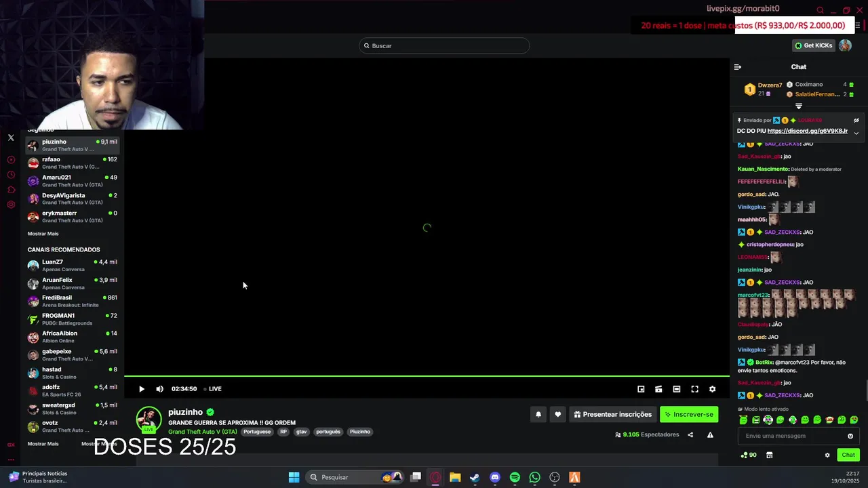The image size is (868, 488).
Task: Open gabepeixe recommended channel
Action: tap(73, 354)
